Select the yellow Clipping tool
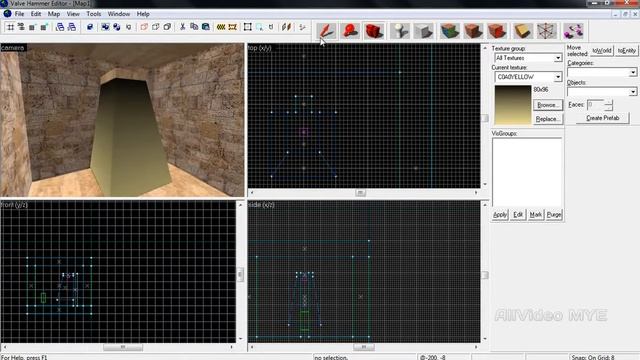640x360 pixels. 523,31
